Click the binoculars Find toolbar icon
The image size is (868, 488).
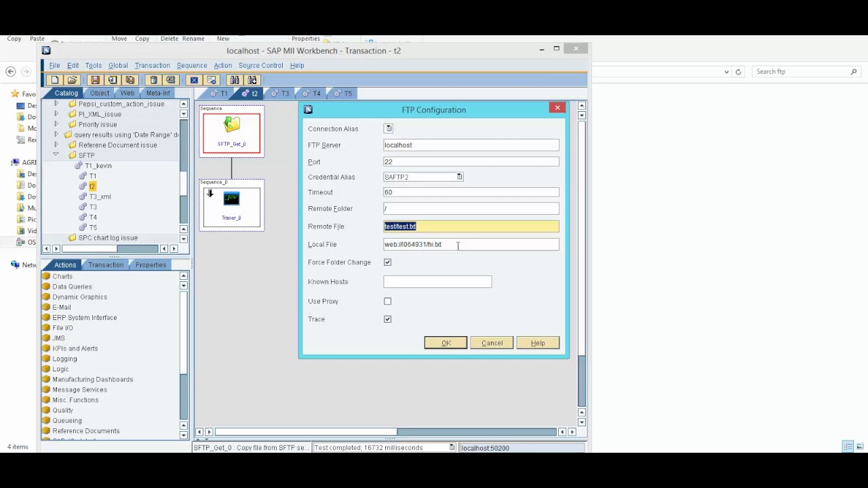pos(235,80)
